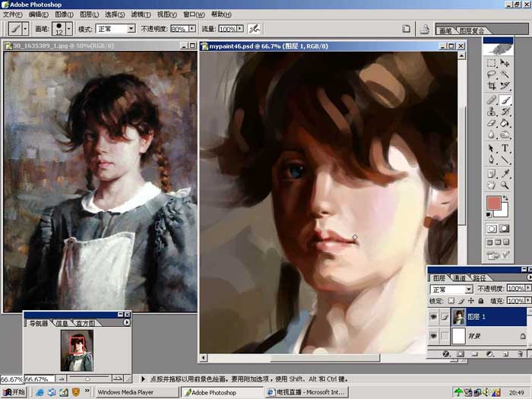Select the Healing Brush tool

tap(491, 100)
